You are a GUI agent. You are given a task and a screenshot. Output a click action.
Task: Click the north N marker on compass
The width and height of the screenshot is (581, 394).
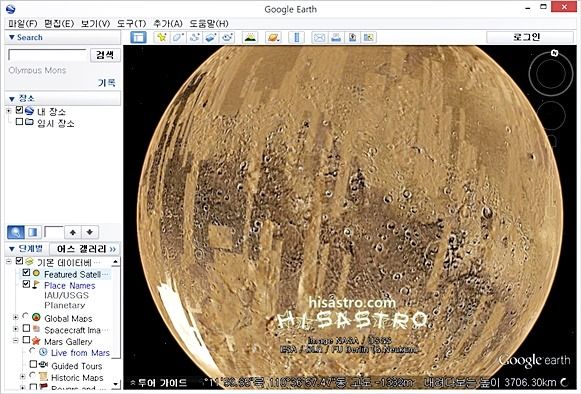pos(554,53)
